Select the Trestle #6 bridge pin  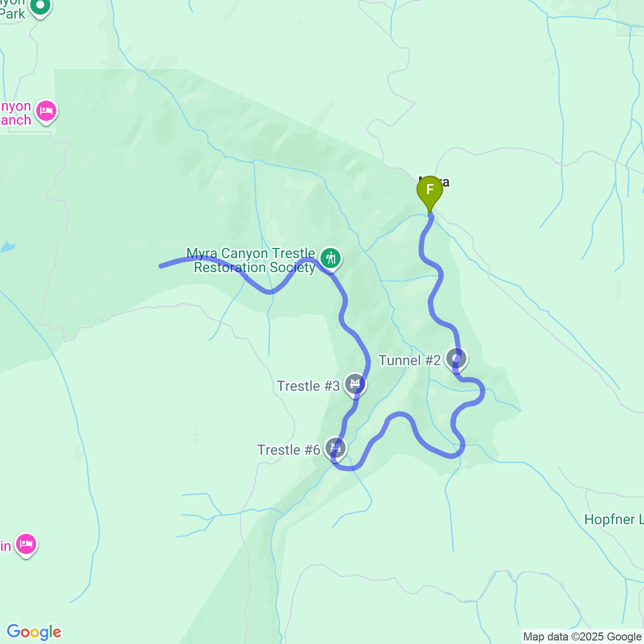tap(336, 448)
